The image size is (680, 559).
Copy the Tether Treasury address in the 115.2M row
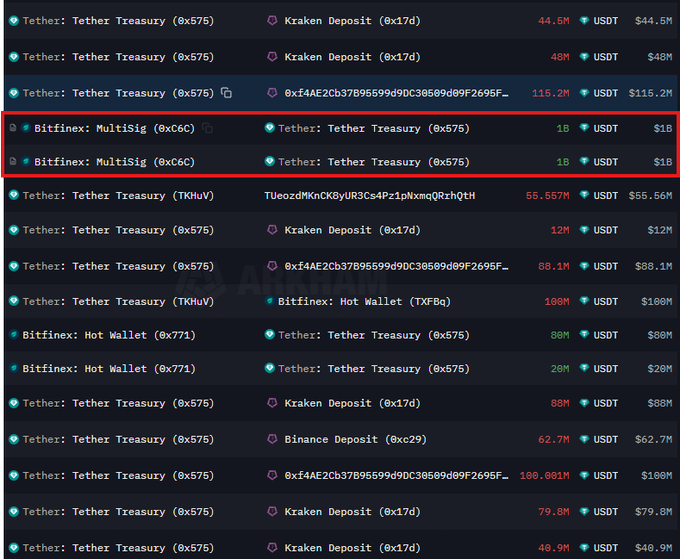click(226, 93)
